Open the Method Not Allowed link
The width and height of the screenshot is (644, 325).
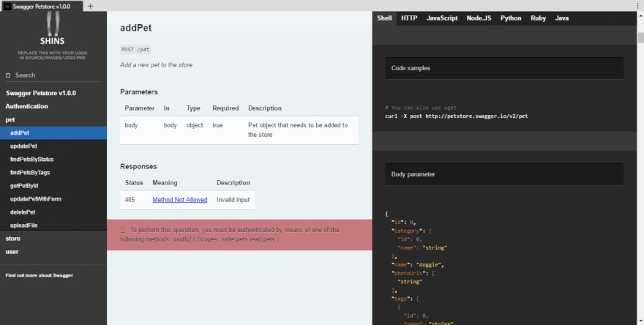(x=180, y=200)
